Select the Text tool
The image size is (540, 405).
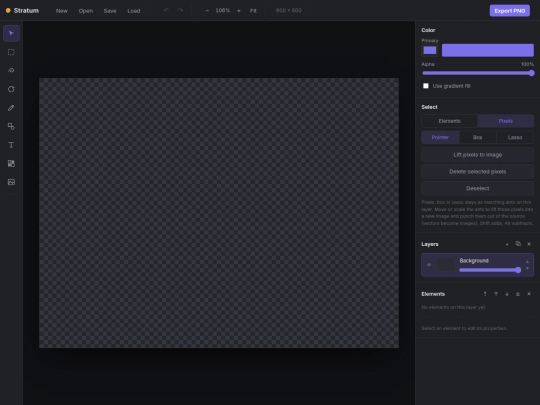pos(11,145)
